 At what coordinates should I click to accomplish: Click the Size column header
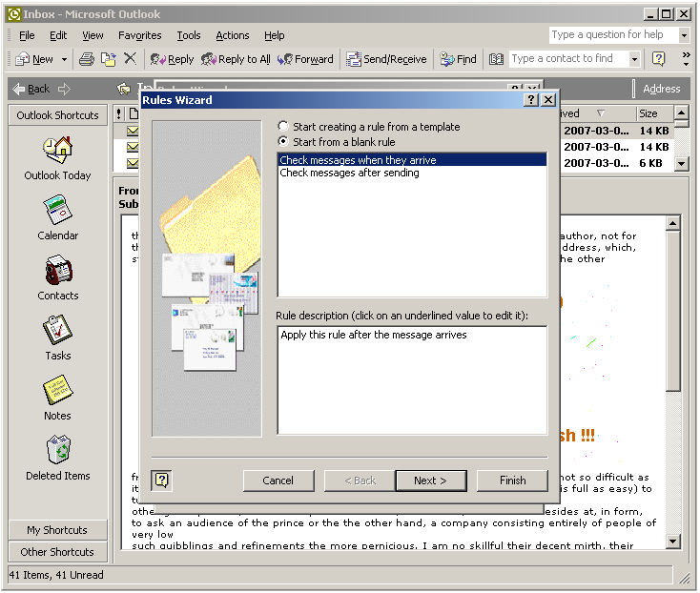pyautogui.click(x=654, y=113)
